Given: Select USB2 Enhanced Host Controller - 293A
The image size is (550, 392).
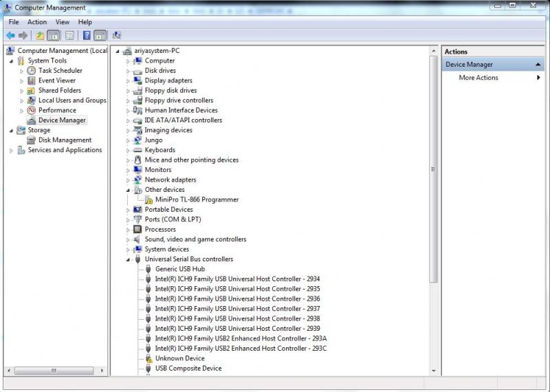Looking at the screenshot, I should [241, 338].
